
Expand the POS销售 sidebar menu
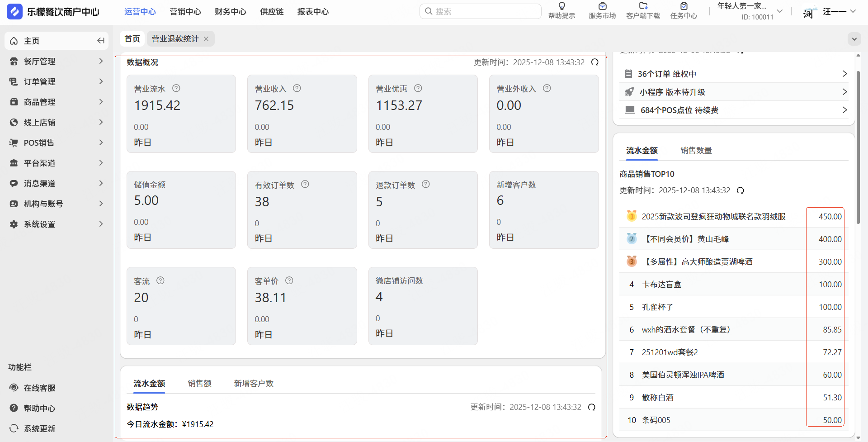pyautogui.click(x=57, y=143)
